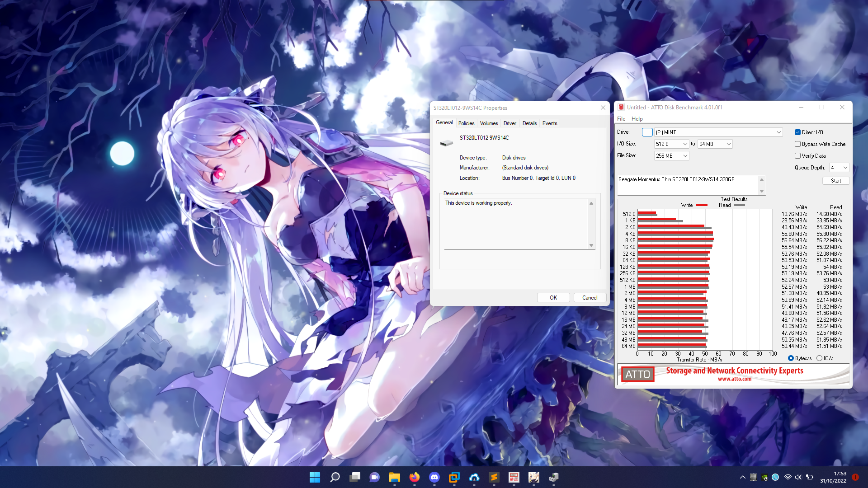Switch to the Events tab
The width and height of the screenshot is (868, 488).
(x=550, y=123)
